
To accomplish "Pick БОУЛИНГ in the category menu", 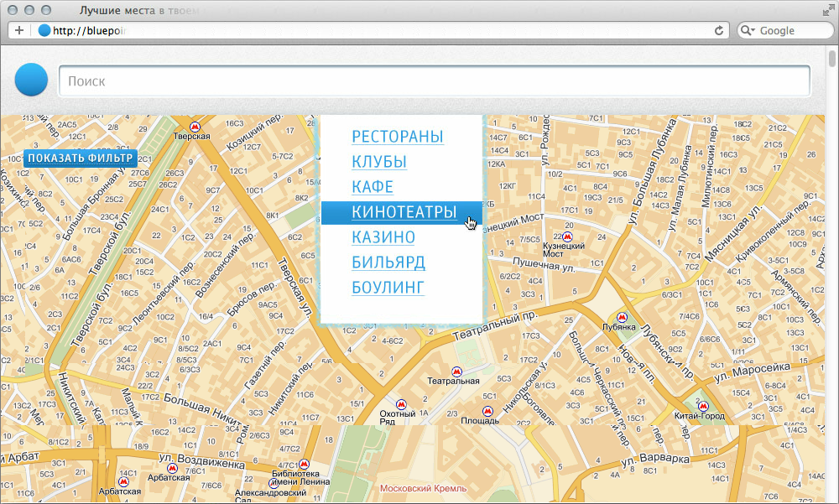I will 388,288.
